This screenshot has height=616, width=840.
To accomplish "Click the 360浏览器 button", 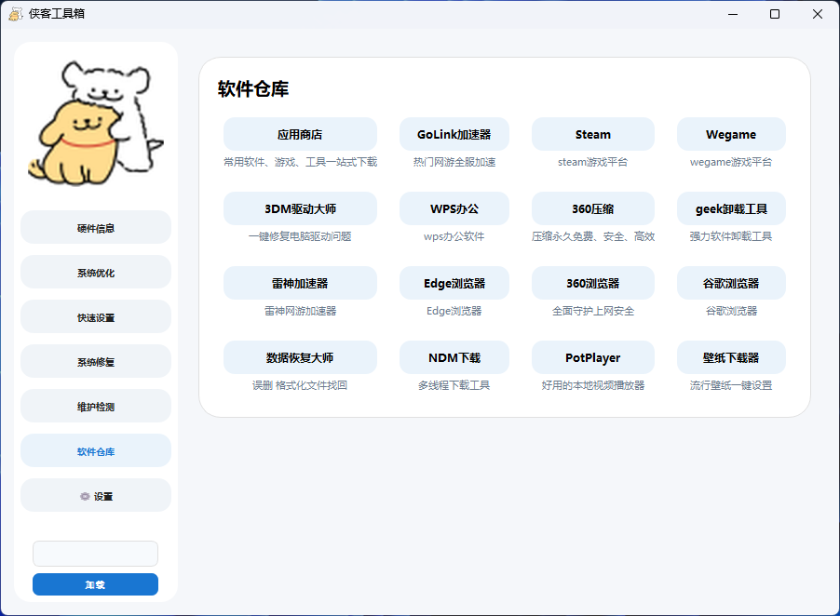I will [593, 283].
